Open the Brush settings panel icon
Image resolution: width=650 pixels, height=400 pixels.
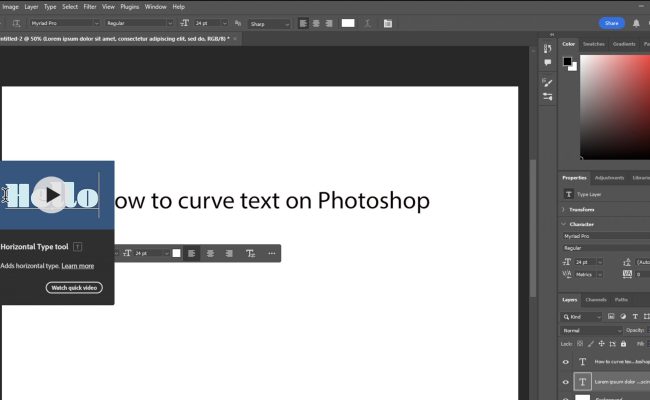(548, 82)
